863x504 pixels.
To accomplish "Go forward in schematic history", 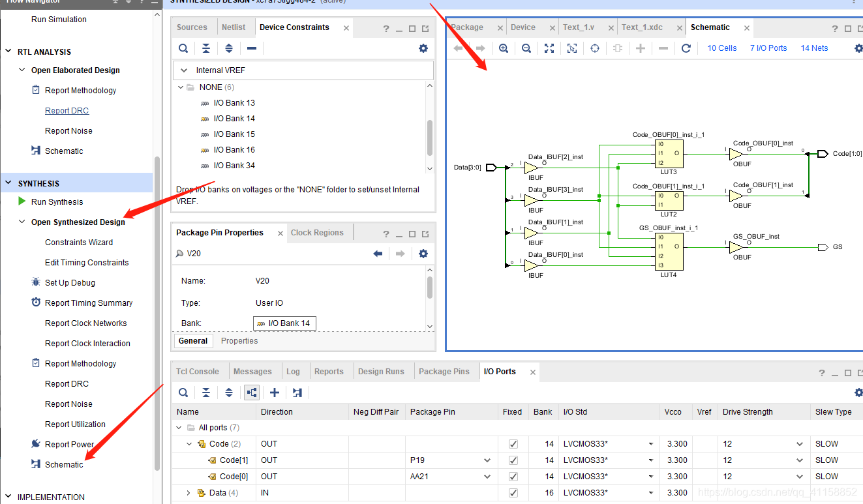I will (x=481, y=48).
